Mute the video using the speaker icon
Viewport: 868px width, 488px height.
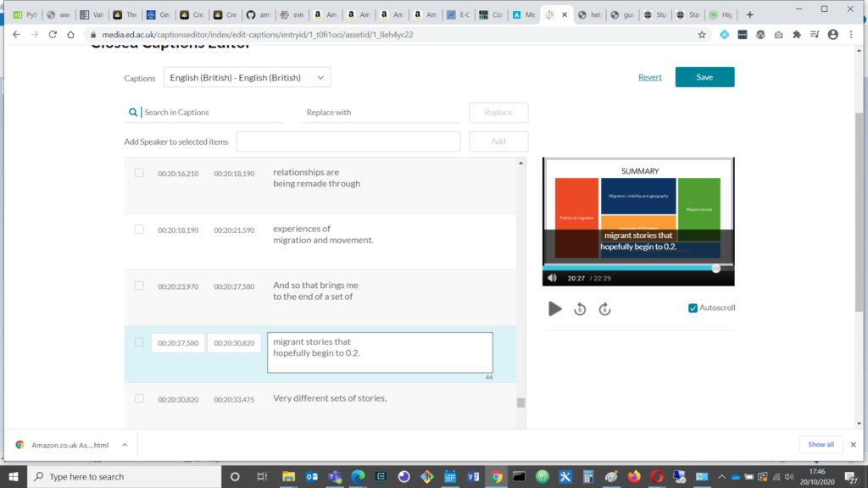[552, 278]
